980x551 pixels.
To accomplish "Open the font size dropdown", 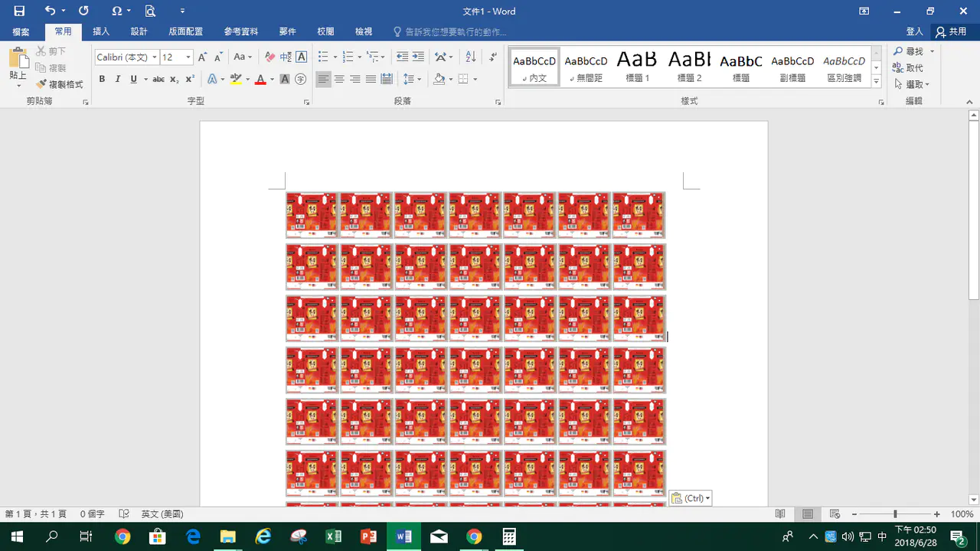I will [x=188, y=57].
